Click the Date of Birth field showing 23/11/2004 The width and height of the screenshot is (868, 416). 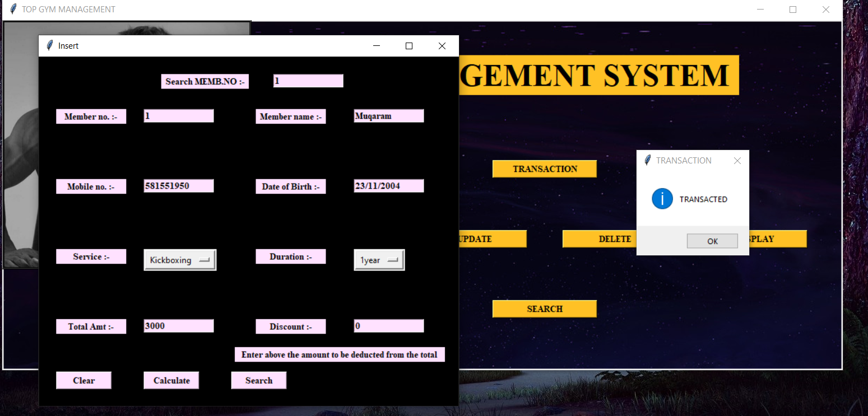(x=388, y=185)
